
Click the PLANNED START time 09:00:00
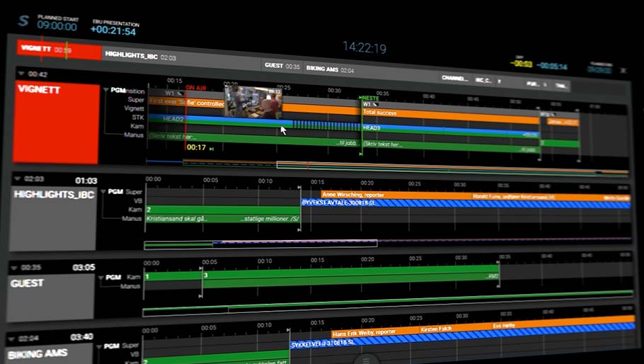pos(57,27)
